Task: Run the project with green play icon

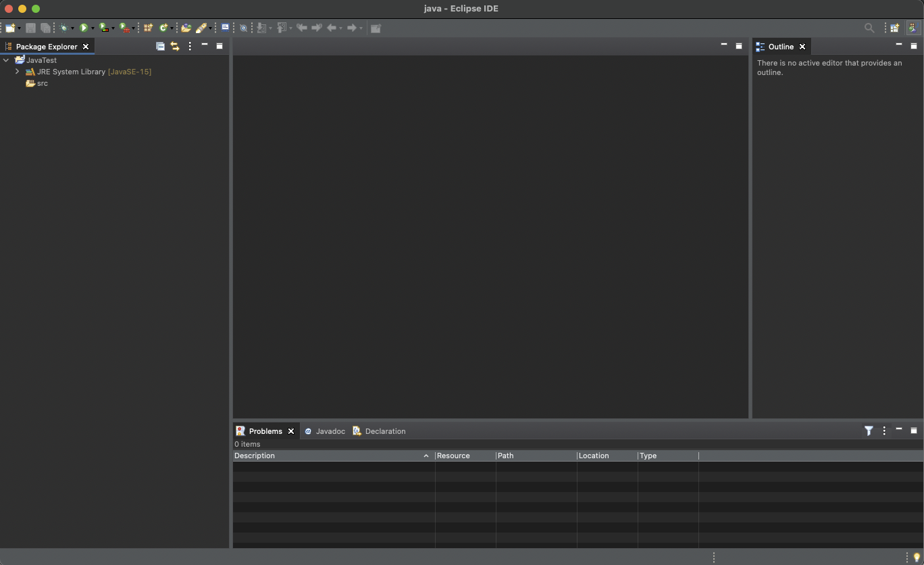Action: point(84,28)
